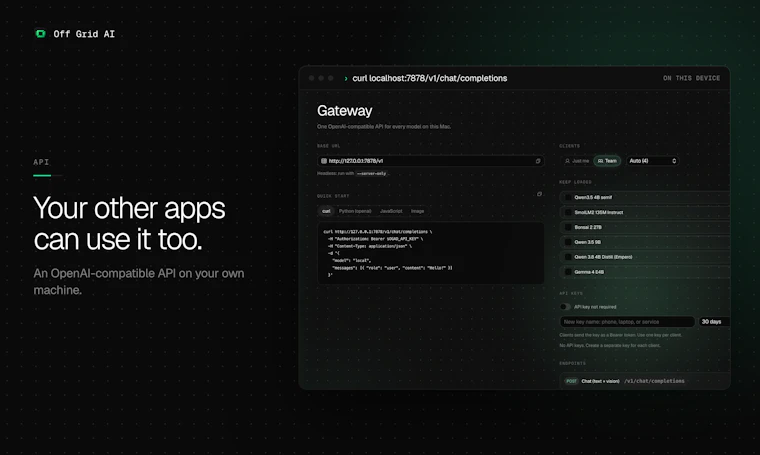Select the Just me clients option

(x=577, y=161)
